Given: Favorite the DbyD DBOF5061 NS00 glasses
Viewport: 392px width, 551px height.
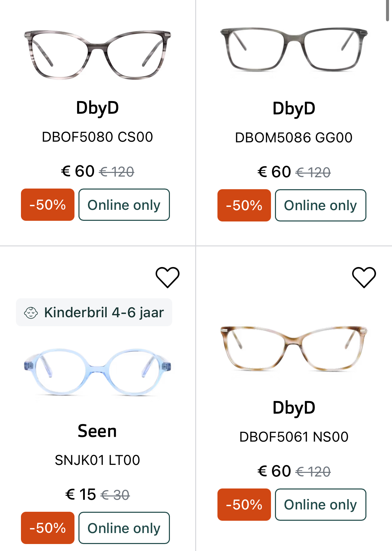Looking at the screenshot, I should pos(364,277).
